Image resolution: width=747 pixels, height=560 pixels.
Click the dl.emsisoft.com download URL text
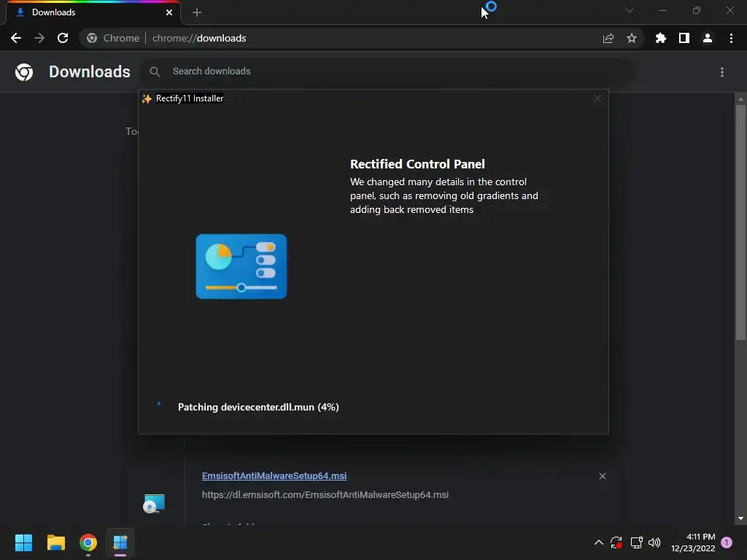click(325, 495)
